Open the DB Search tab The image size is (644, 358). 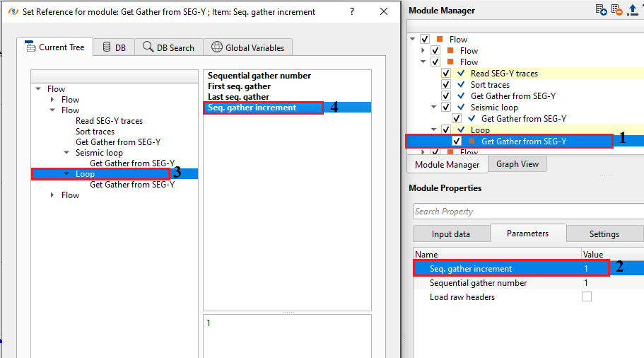click(169, 47)
